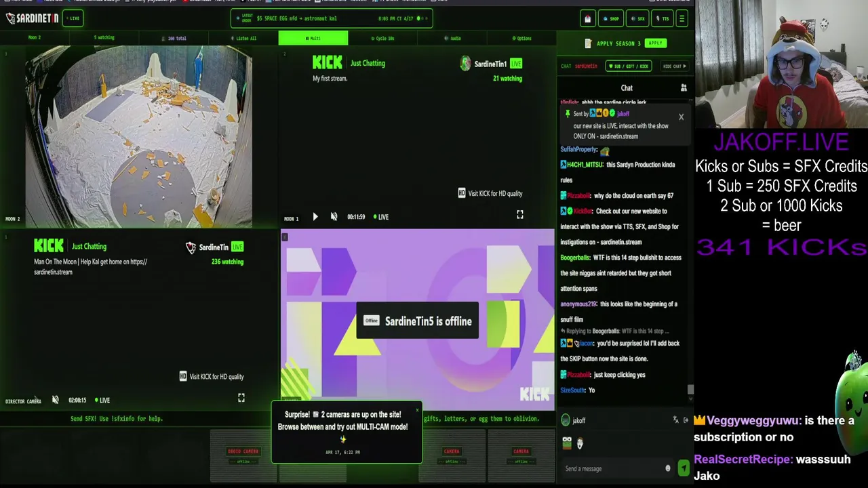Collapse chat with HIDE CHAT
Image resolution: width=868 pixels, height=488 pixels.
(675, 66)
